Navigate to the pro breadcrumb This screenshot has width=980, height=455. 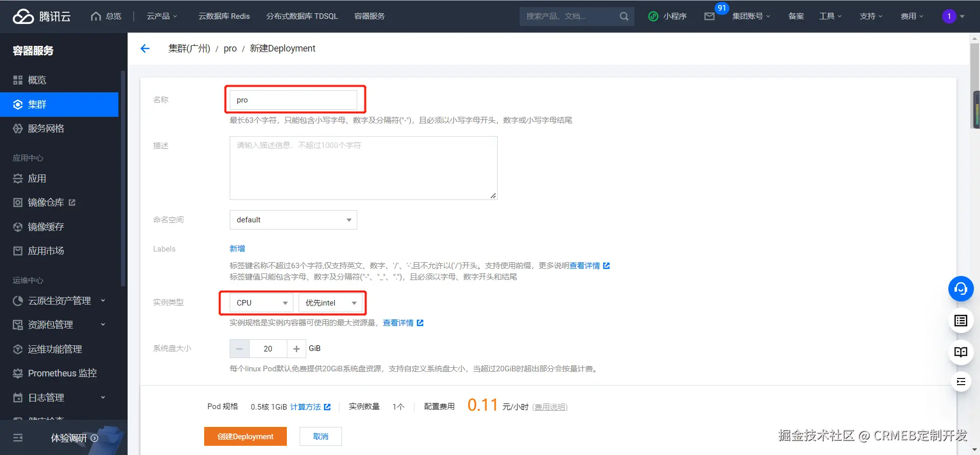coord(230,48)
